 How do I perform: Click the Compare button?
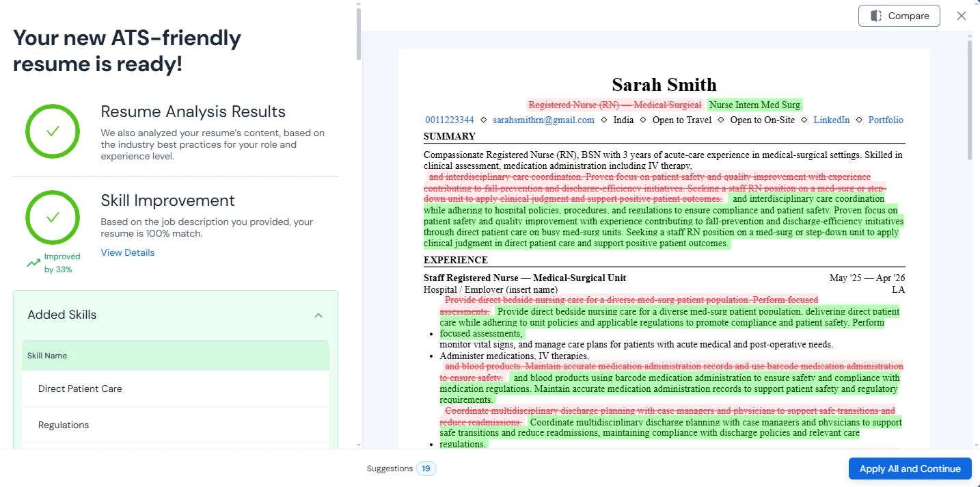click(x=899, y=15)
